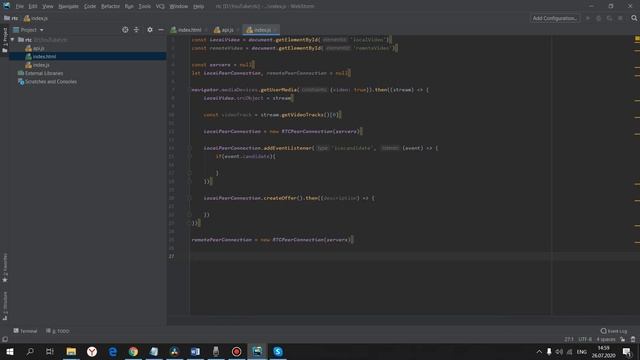Viewport: 640px width, 360px height.
Task: Click the run with coverage icon
Action: pyautogui.click(x=609, y=18)
